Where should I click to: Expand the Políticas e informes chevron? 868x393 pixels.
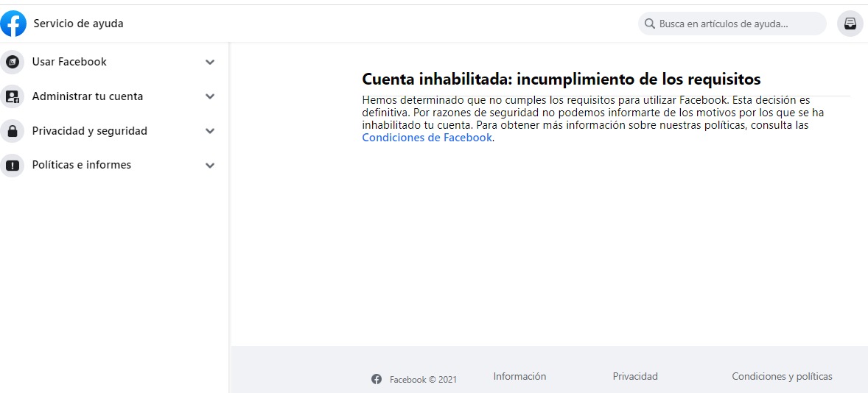tap(210, 166)
